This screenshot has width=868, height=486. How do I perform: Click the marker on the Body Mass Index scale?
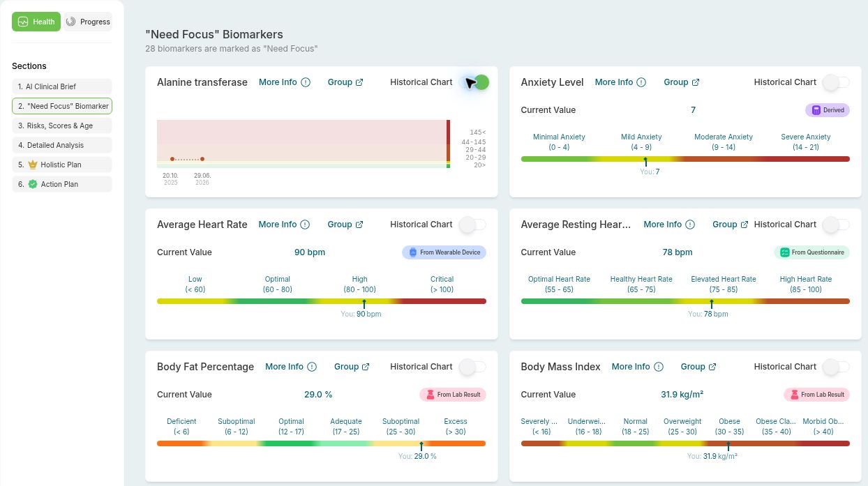point(728,446)
